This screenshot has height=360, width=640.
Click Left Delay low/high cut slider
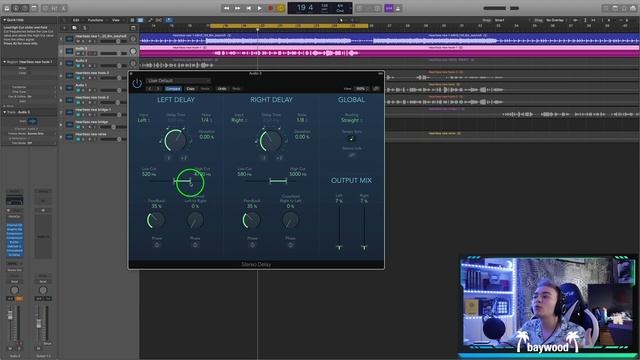click(182, 181)
